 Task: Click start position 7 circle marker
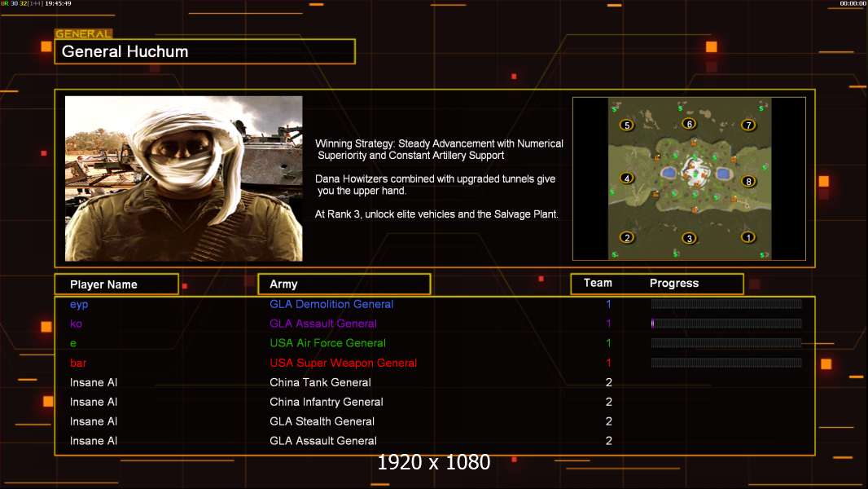pyautogui.click(x=748, y=126)
